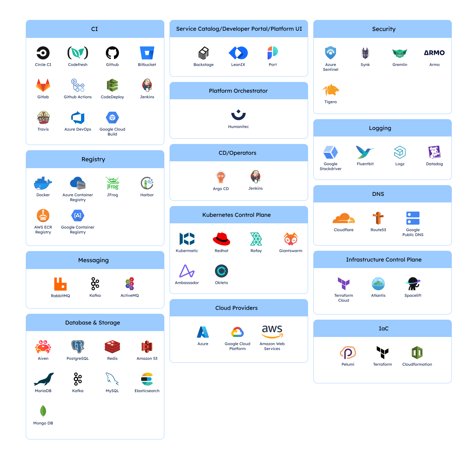Screen dimensions: 476x462
Task: Select the Terraform icon under IaC
Action: click(x=382, y=353)
